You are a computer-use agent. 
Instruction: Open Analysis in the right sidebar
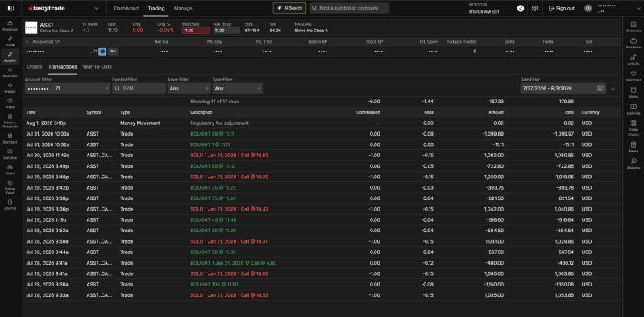[x=634, y=164]
